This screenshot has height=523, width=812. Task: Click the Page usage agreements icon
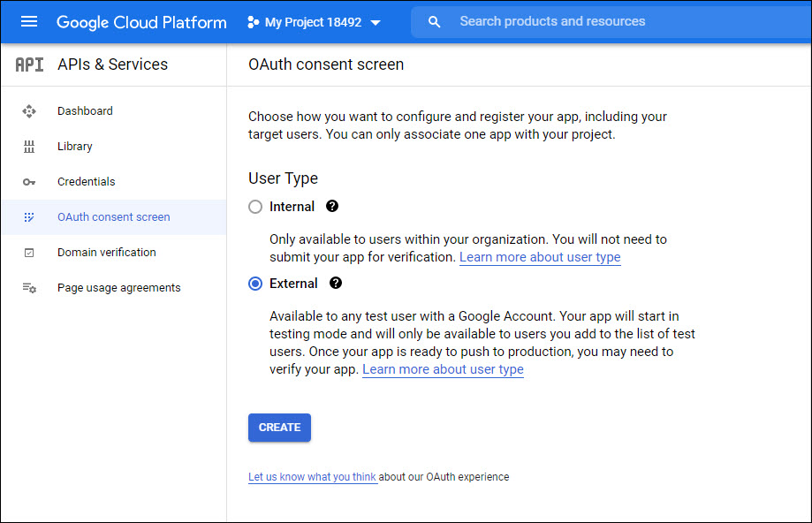point(29,288)
